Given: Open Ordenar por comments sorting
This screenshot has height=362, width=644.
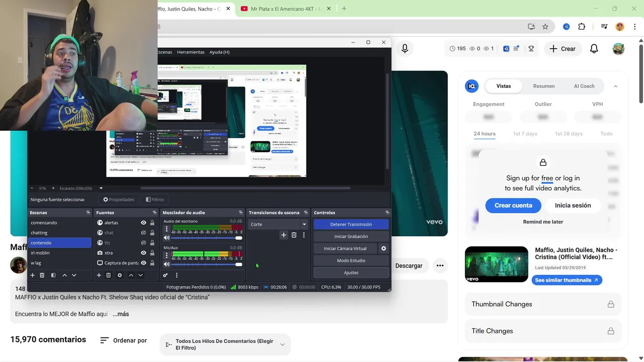Looking at the screenshot, I should [124, 340].
